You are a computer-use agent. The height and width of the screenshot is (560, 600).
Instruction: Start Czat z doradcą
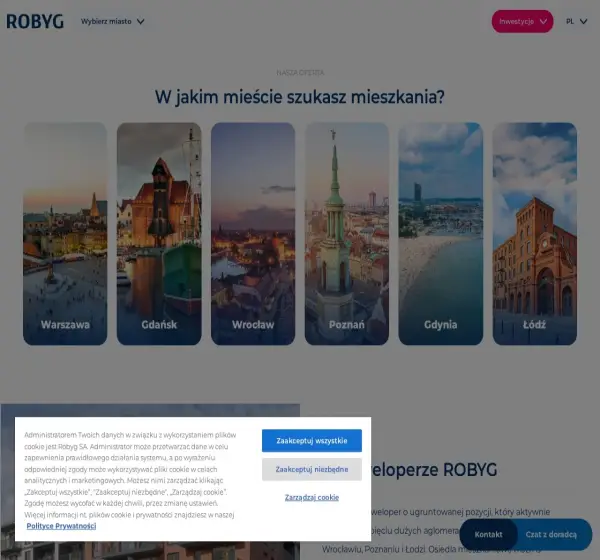coord(551,534)
